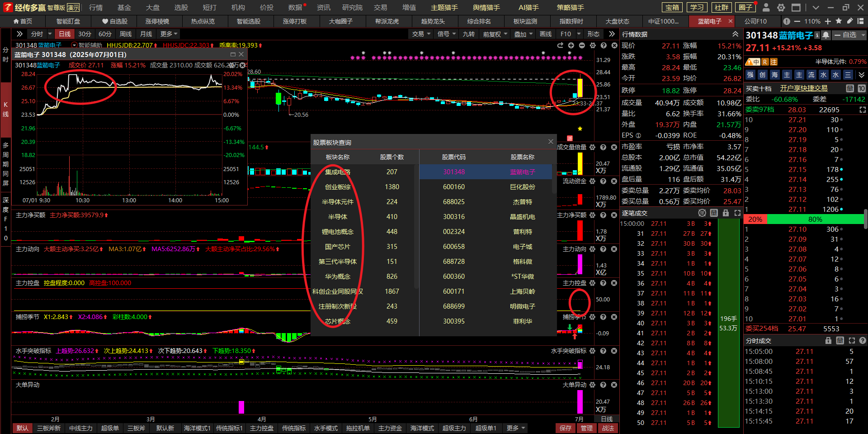Zoom in page with the plus beside 110%
Image resolution: width=868 pixels, height=434 pixels.
828,21
